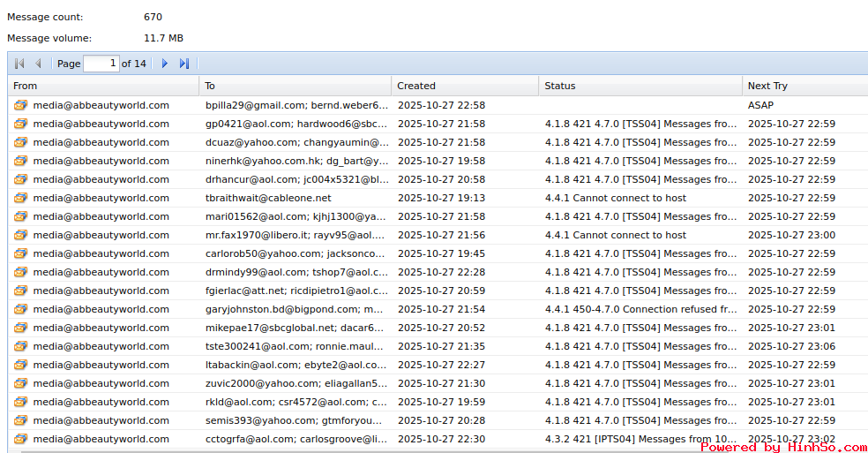Click the page number input field
The image size is (868, 453).
click(x=101, y=64)
